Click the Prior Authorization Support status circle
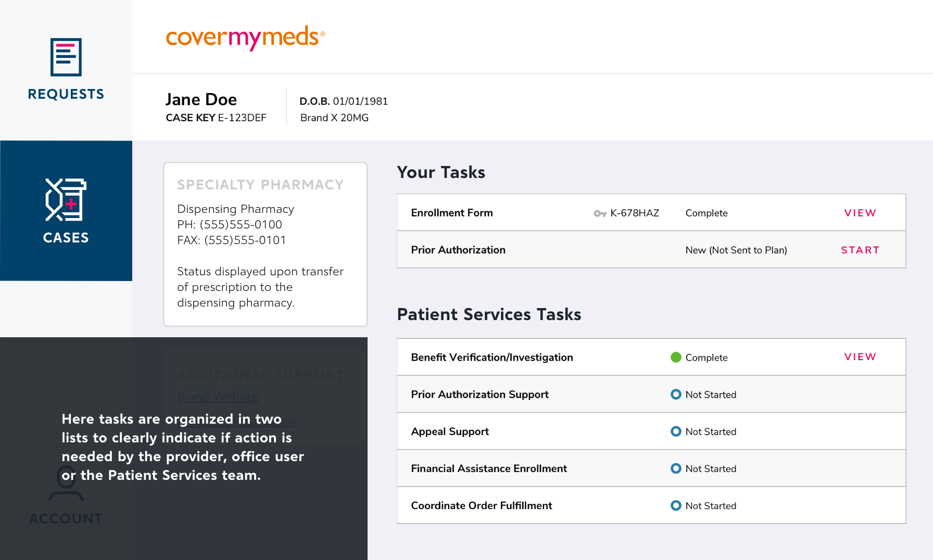Viewport: 933px width, 560px height. [676, 394]
